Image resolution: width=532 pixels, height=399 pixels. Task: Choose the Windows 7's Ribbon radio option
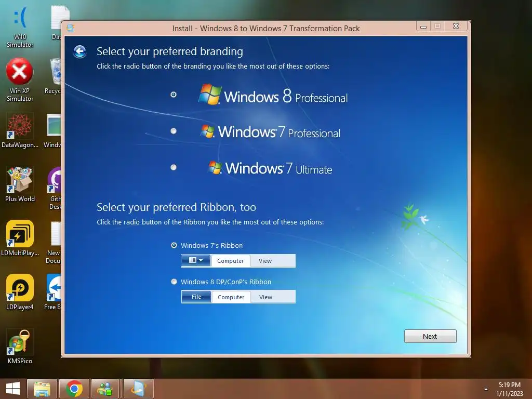pyautogui.click(x=174, y=245)
